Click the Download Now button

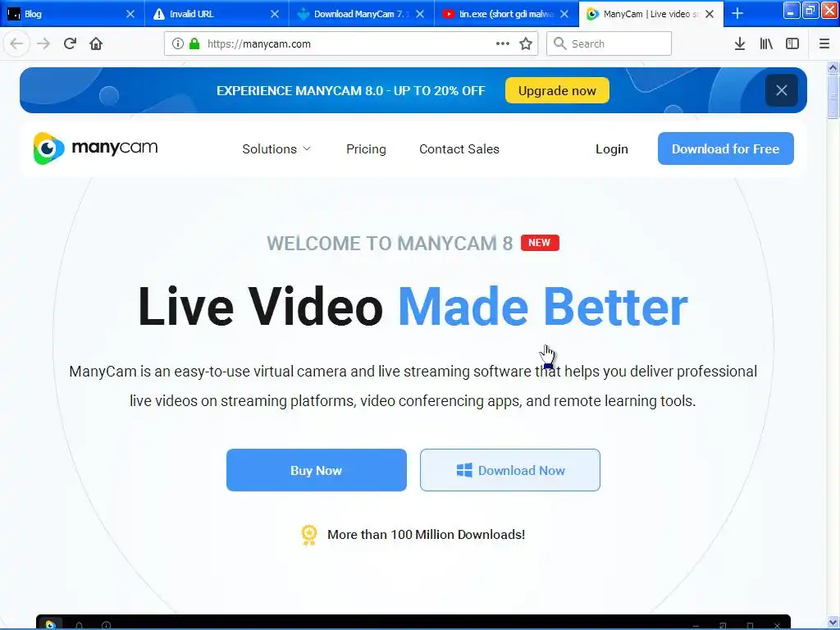(510, 470)
